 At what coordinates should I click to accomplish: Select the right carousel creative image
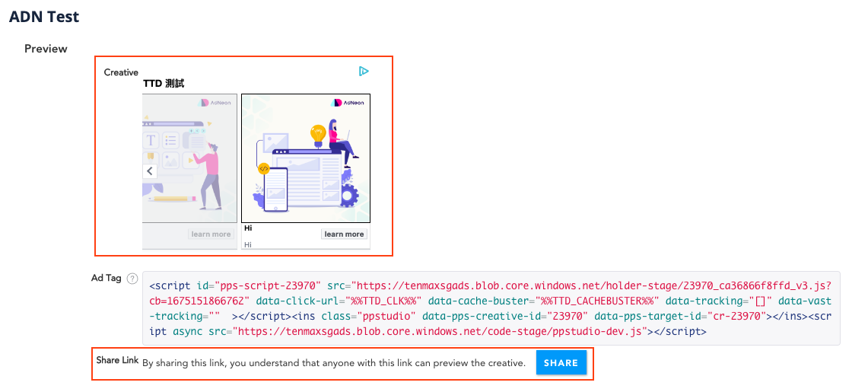pos(306,158)
